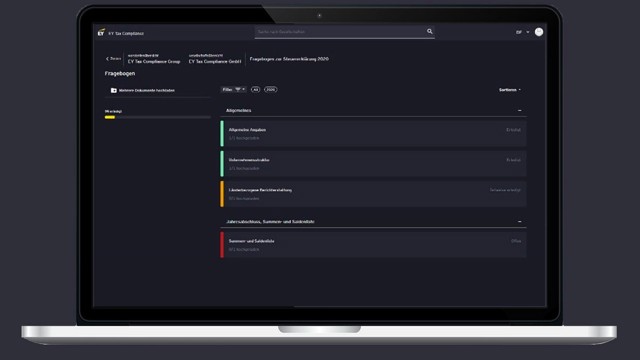This screenshot has height=360, width=640.
Task: Select the All filter chip
Action: coord(256,89)
